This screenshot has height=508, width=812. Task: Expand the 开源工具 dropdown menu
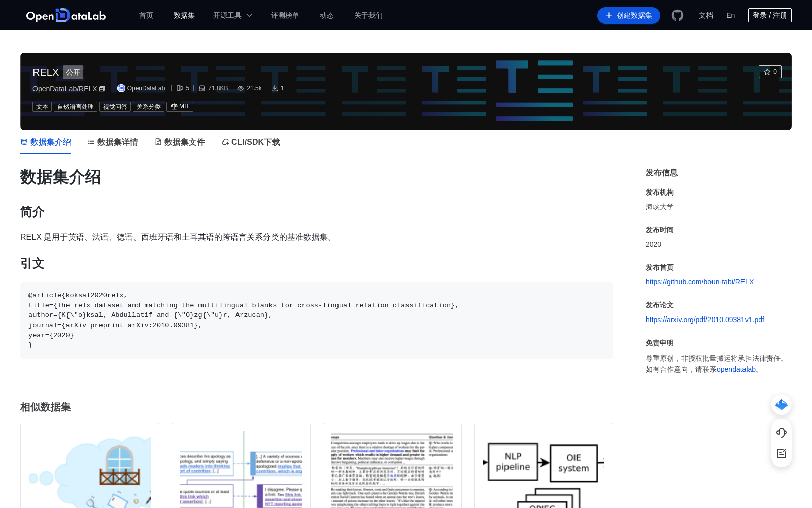tap(232, 16)
